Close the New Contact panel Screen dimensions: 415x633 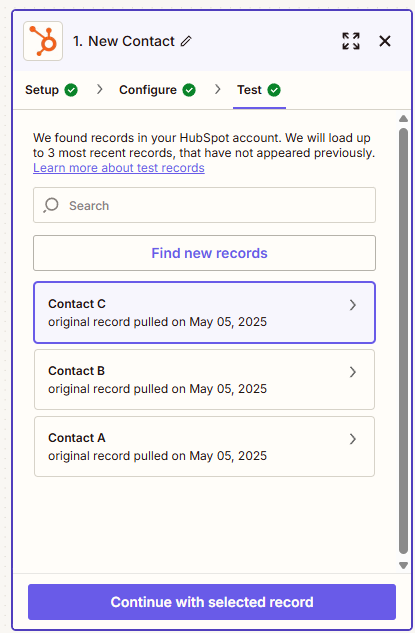tap(385, 41)
